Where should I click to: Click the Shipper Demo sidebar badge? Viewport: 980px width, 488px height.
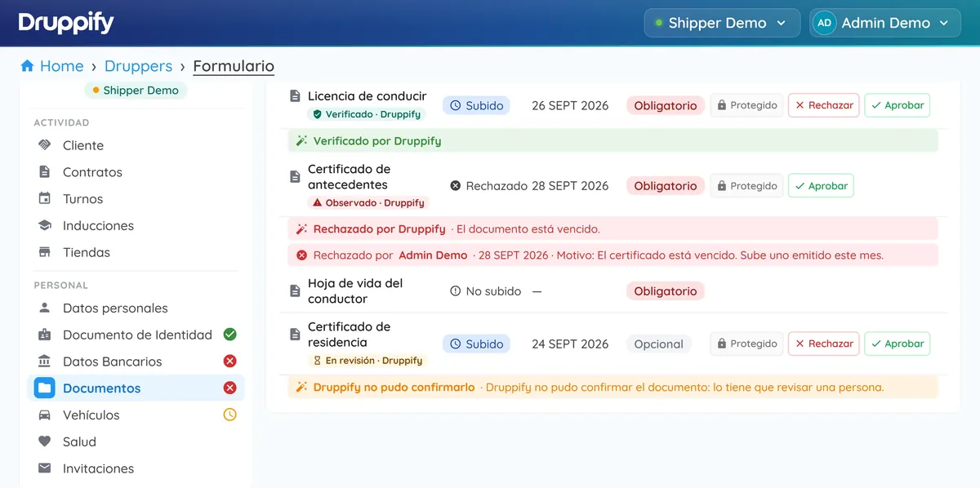pyautogui.click(x=136, y=91)
